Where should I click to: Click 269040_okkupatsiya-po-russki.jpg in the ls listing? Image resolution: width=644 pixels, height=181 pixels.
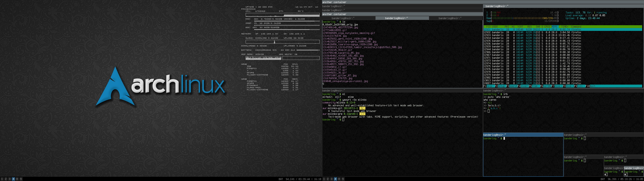coord(345,81)
